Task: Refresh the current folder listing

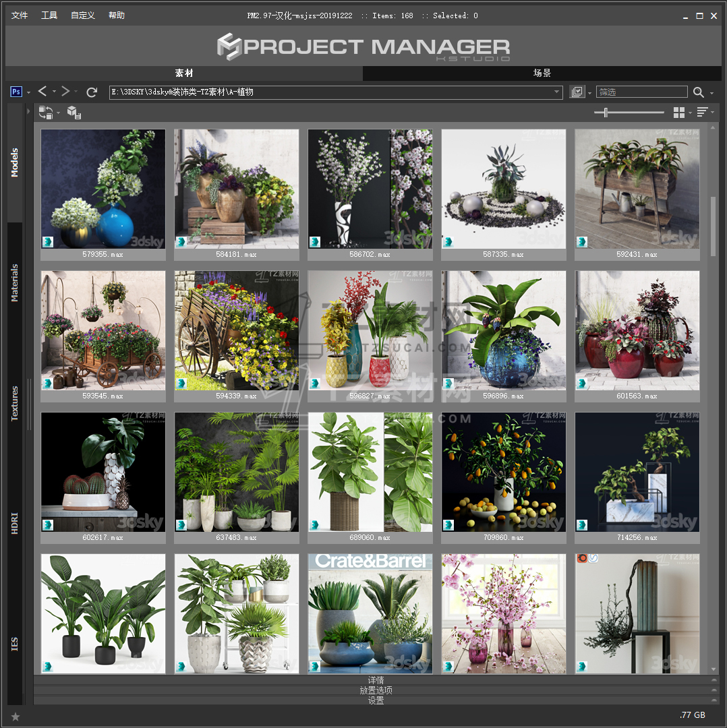Action: click(x=92, y=92)
